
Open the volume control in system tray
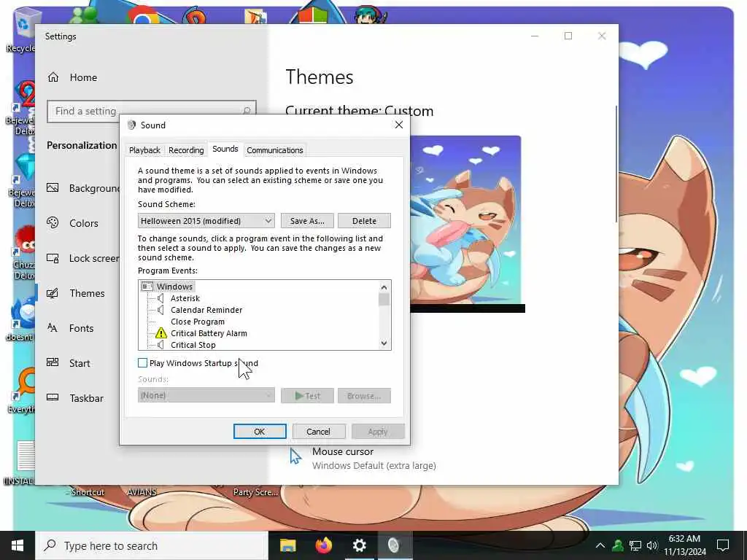click(652, 545)
